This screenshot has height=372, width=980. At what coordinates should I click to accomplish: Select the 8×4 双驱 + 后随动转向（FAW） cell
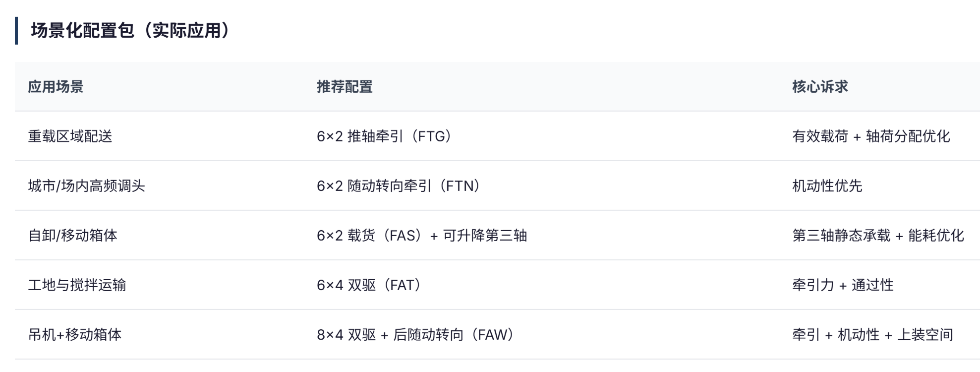point(415,335)
